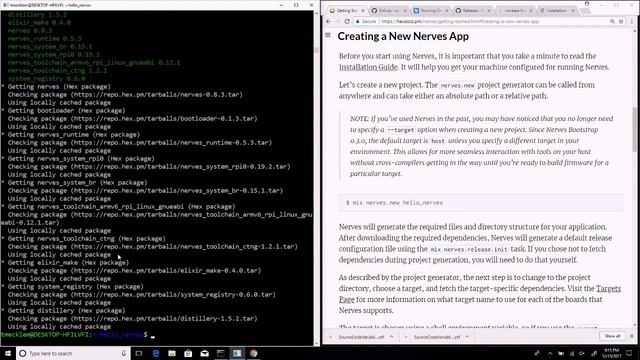
Task: Click the Cortana microphone icon
Action: click(x=124, y=353)
